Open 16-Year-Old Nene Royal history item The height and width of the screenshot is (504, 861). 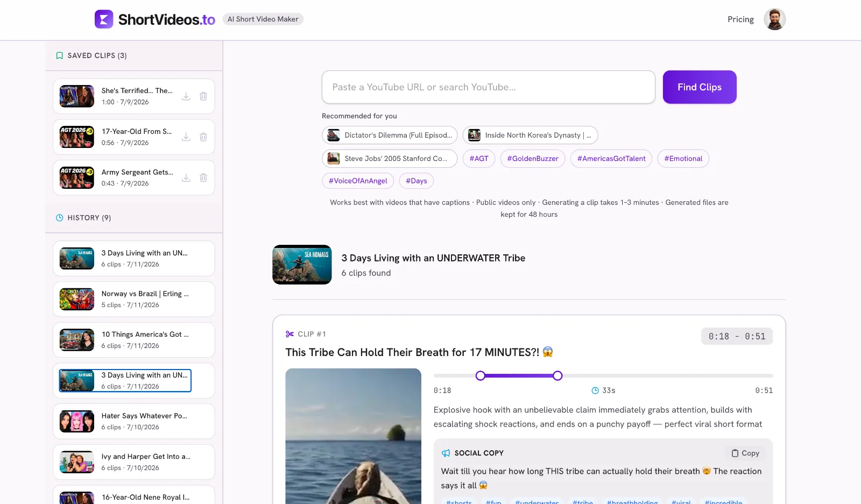tap(134, 495)
